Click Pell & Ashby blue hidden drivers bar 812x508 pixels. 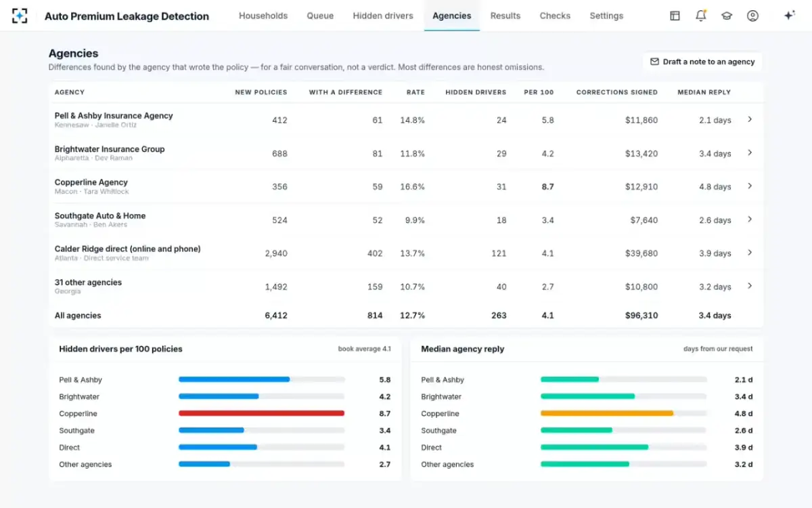(x=234, y=379)
